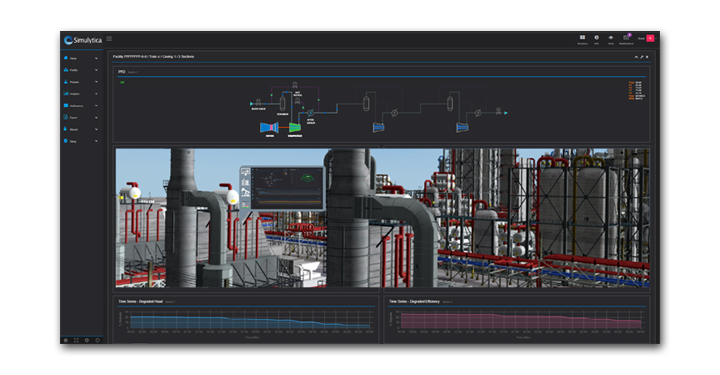Click the blue driver turbine in the PFD

[269, 127]
